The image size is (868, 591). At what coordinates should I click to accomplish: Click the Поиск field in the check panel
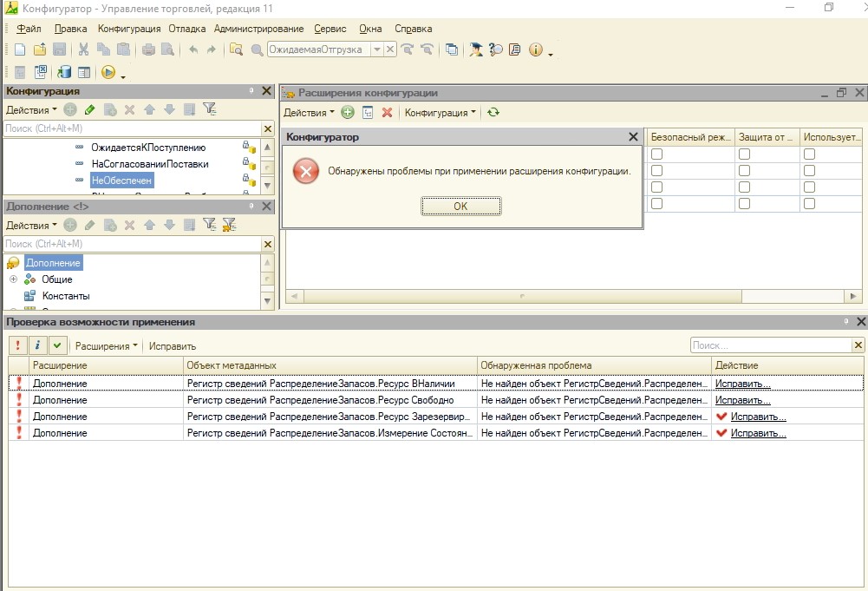(771, 345)
